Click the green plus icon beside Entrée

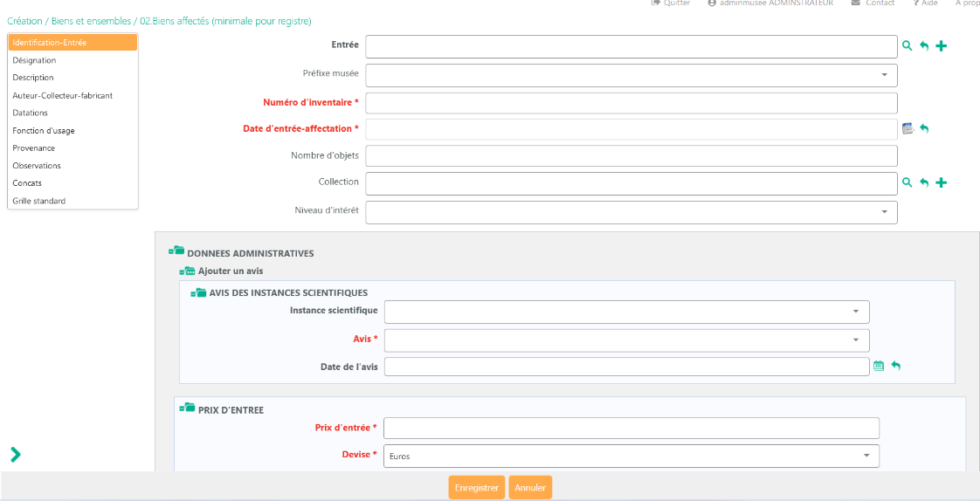point(941,46)
